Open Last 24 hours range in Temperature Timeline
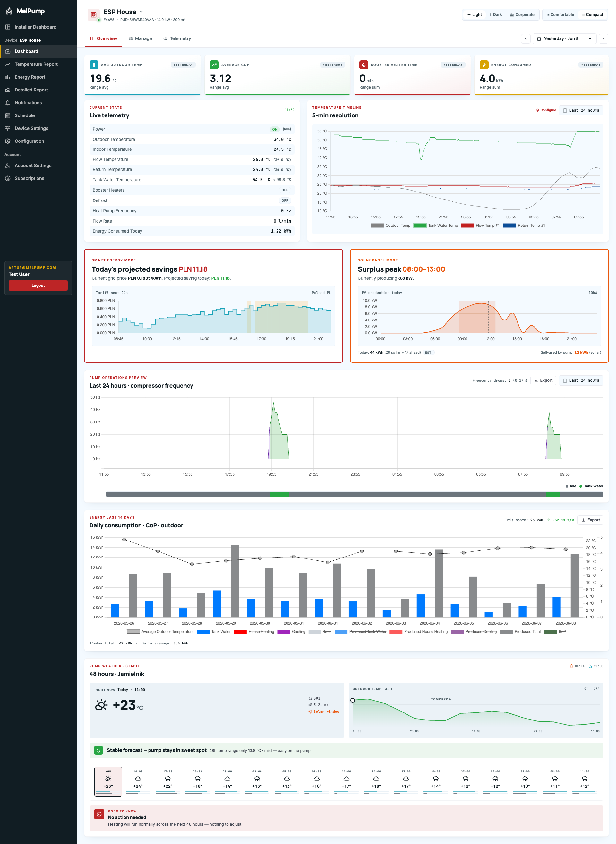Viewport: 616px width, 844px height. click(x=581, y=110)
